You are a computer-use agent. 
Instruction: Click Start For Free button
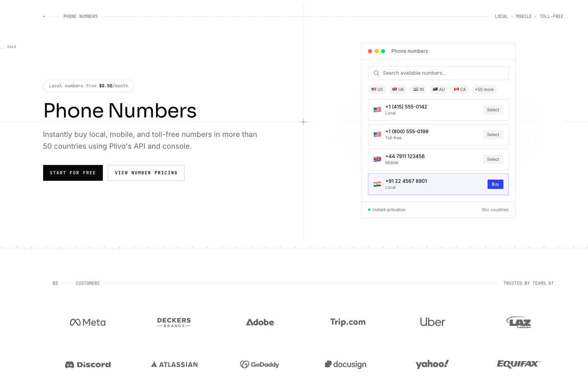click(73, 173)
